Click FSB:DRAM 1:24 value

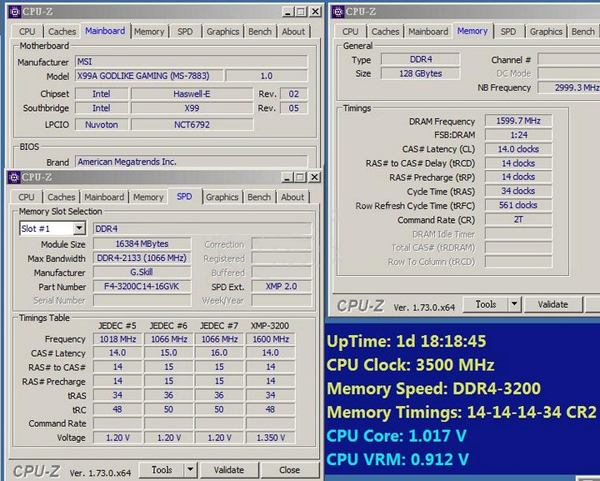tap(518, 135)
